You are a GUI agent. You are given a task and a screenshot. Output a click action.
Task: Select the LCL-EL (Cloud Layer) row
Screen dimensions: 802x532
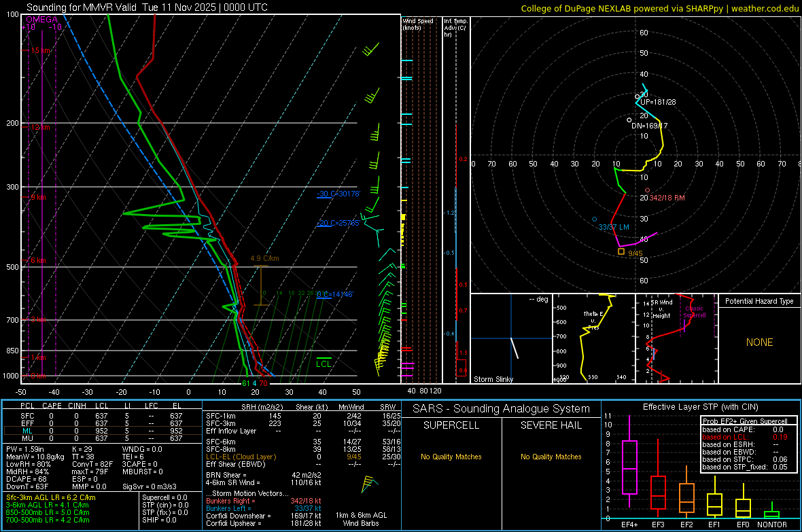tap(303, 457)
